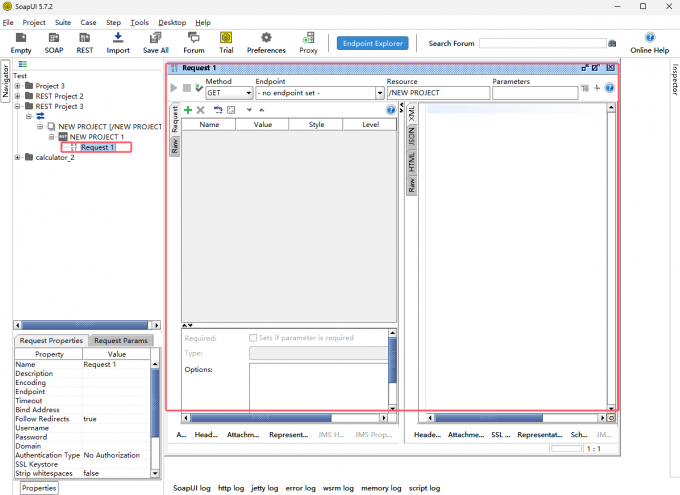Open the Project menu
The height and width of the screenshot is (495, 680).
(x=34, y=23)
